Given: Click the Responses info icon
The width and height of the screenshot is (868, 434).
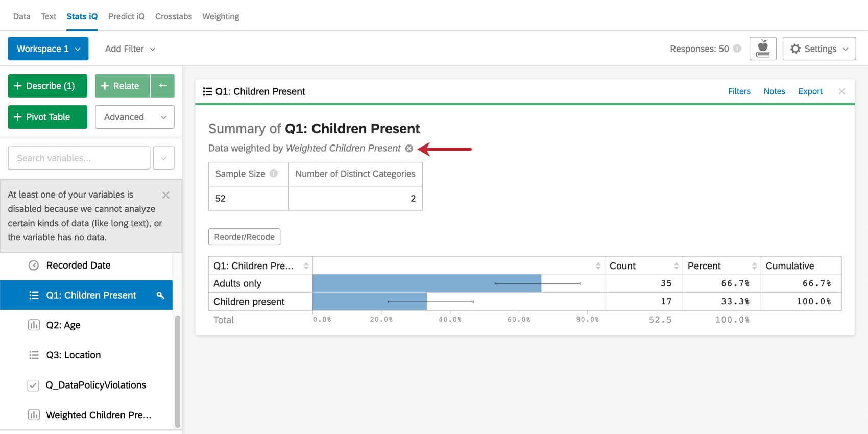Looking at the screenshot, I should coord(737,49).
